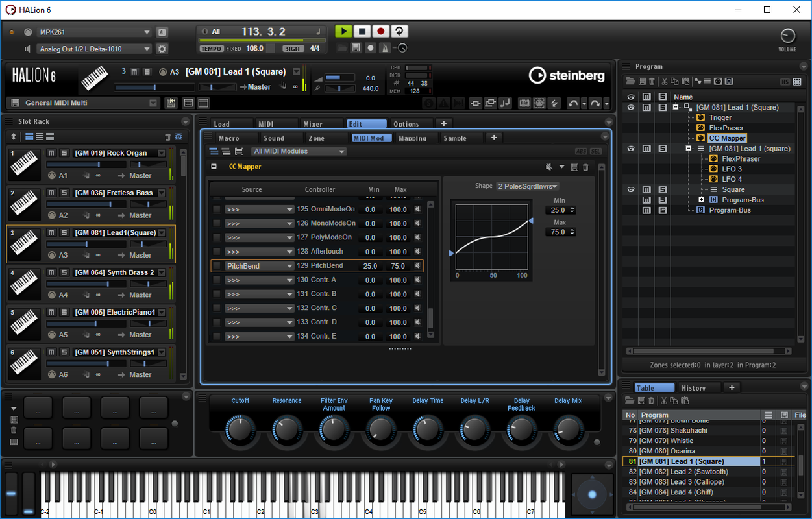Click the Cutoff quick control knob
The image size is (812, 519).
pos(240,429)
